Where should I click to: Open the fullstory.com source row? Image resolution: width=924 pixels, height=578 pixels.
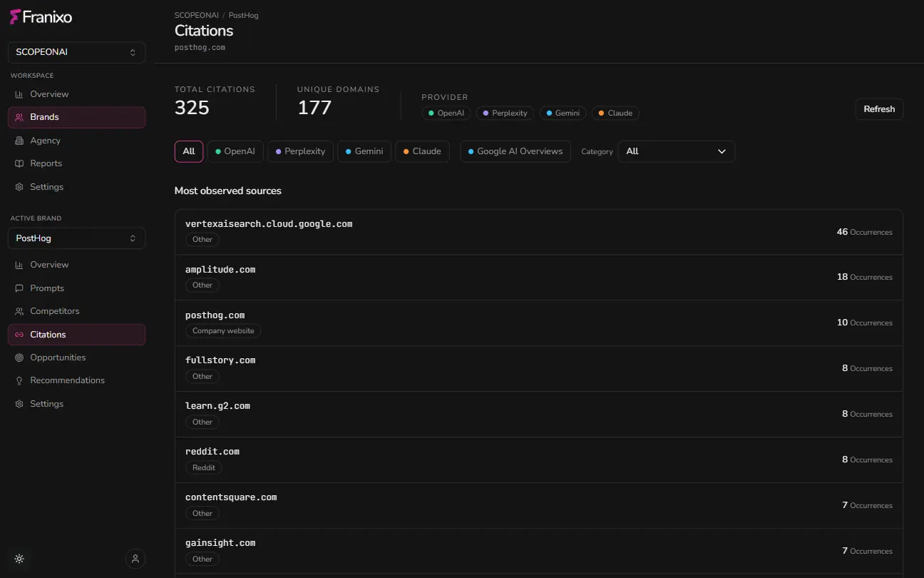tap(539, 369)
